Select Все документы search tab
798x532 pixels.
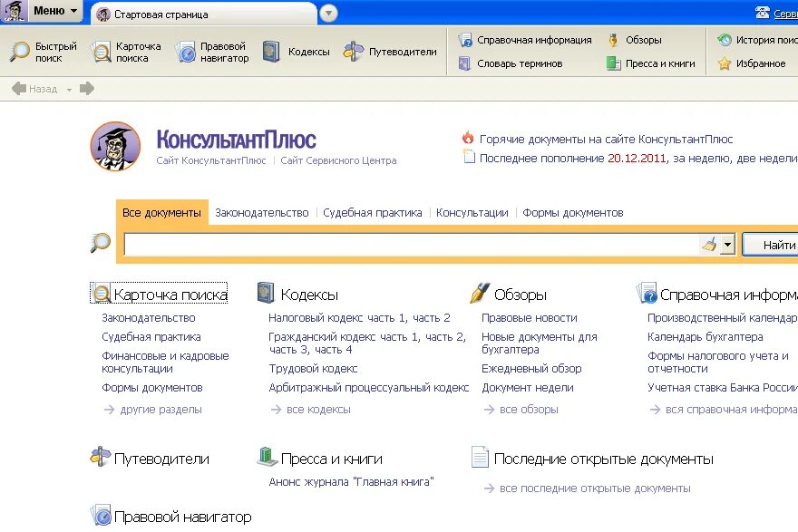(161, 213)
